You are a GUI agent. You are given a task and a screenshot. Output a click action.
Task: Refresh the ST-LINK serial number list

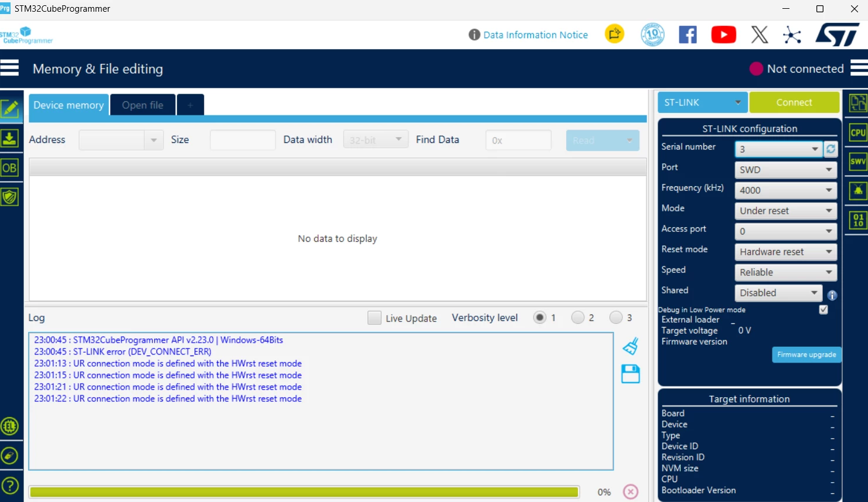pos(830,149)
